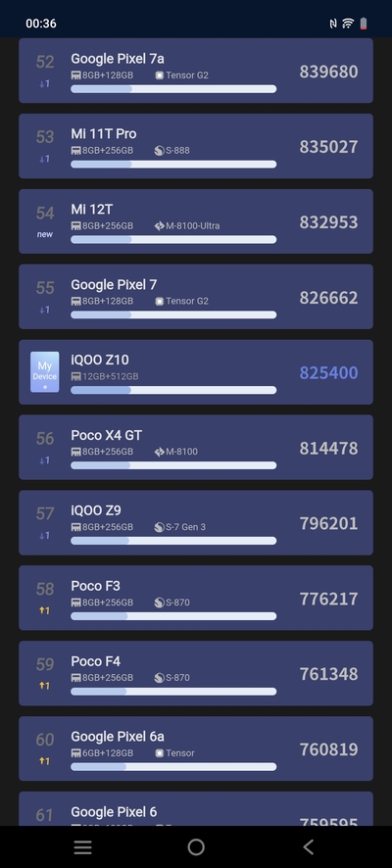Viewport: 392px width, 868px height.
Task: Select the Poco F4 score 761348
Action: click(329, 674)
